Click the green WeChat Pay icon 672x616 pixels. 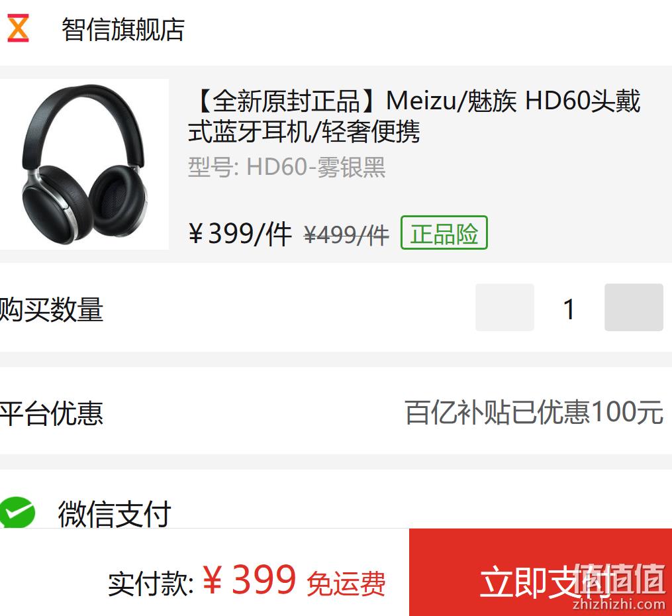(x=17, y=512)
